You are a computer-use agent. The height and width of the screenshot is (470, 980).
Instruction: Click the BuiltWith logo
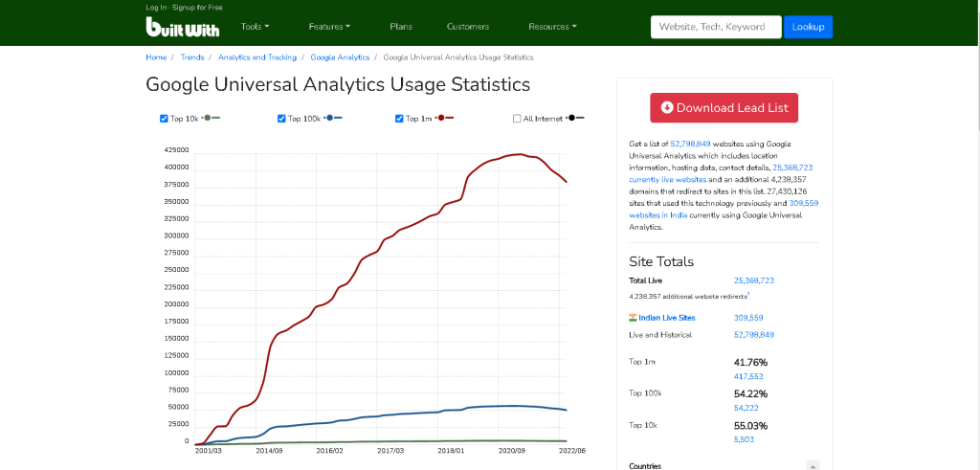click(x=182, y=28)
